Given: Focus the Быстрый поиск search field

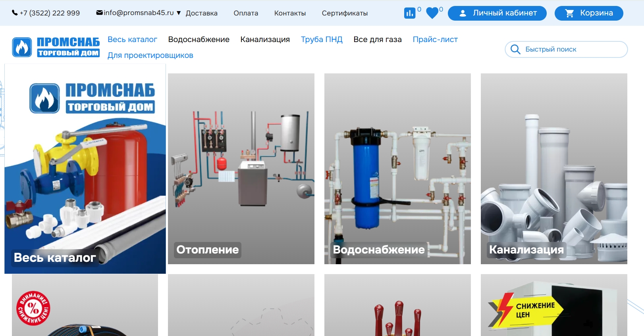Looking at the screenshot, I should tap(566, 49).
